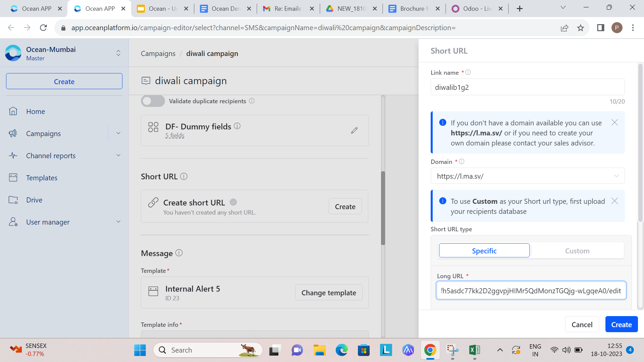Screen dimensions: 644x362
Task: Click the share page icon in address bar
Action: pyautogui.click(x=565, y=28)
